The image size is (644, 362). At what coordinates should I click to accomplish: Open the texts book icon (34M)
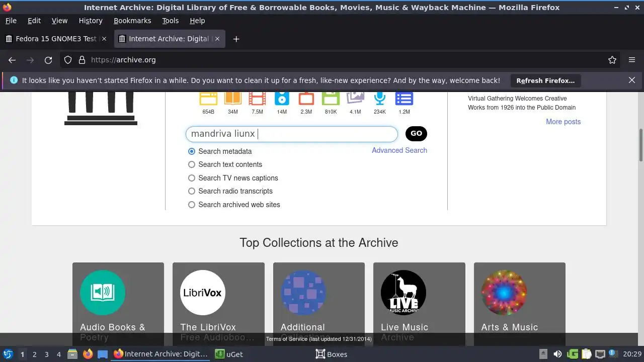click(233, 99)
